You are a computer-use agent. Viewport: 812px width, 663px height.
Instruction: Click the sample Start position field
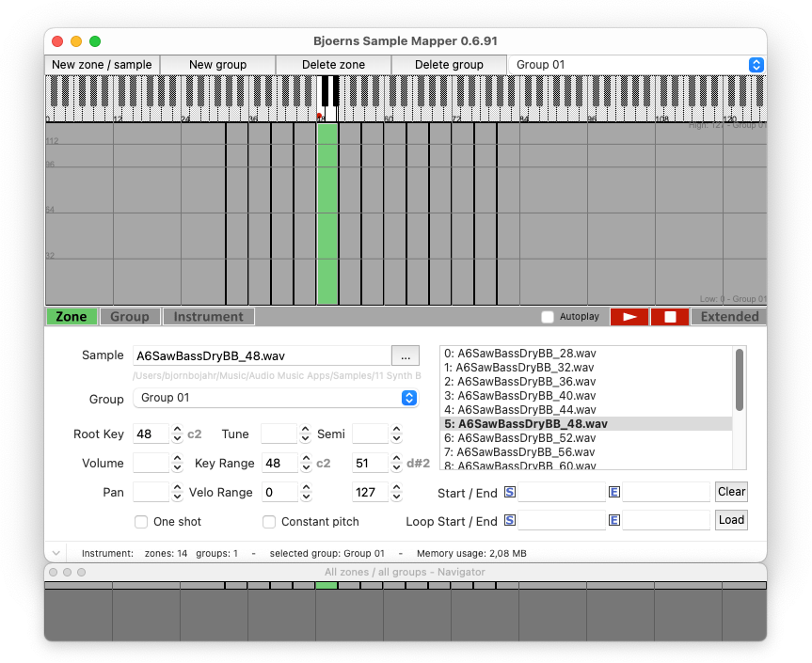coord(562,492)
